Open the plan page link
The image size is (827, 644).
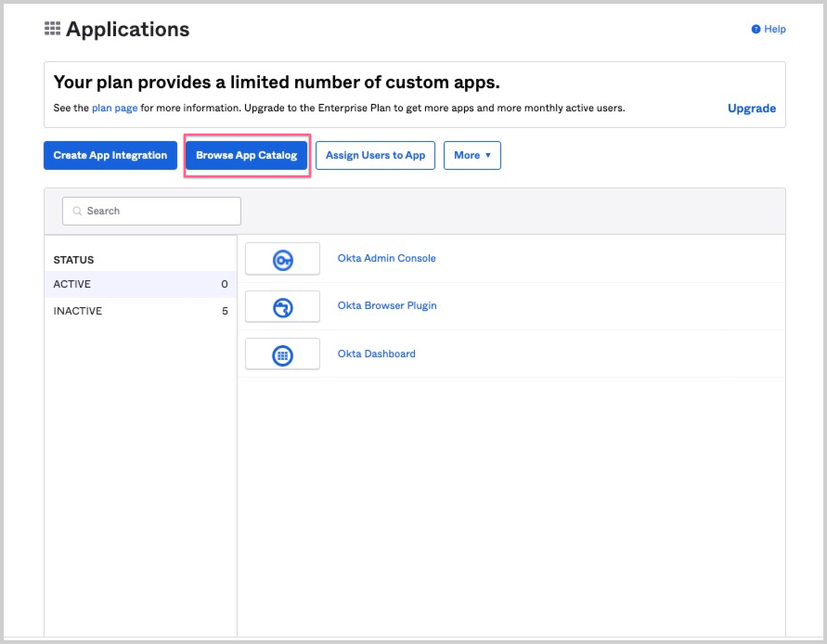114,109
